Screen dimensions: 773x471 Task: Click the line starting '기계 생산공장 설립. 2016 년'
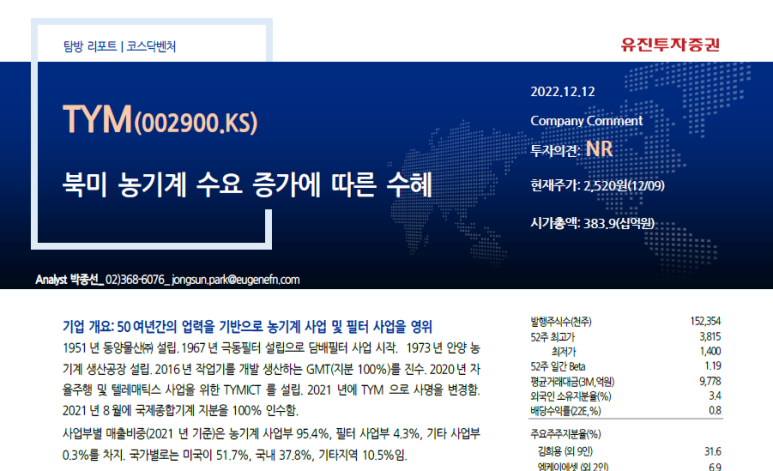271,369
